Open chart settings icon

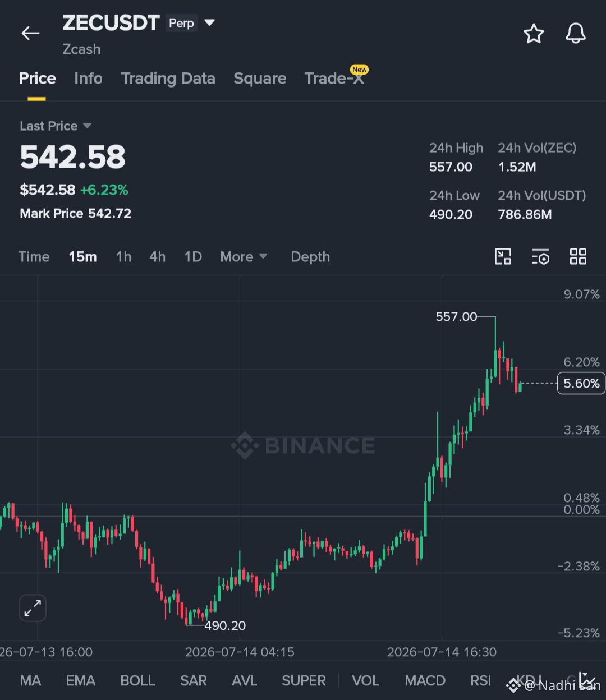[540, 257]
